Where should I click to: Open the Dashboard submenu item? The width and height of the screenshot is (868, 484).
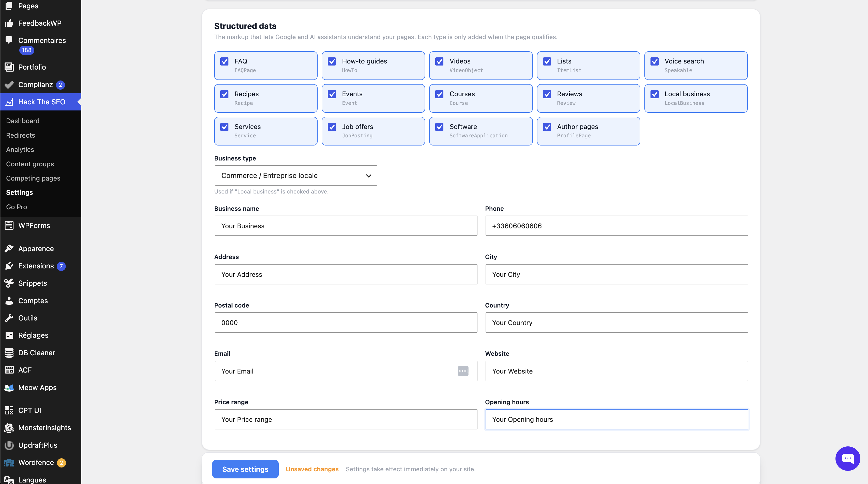(23, 121)
